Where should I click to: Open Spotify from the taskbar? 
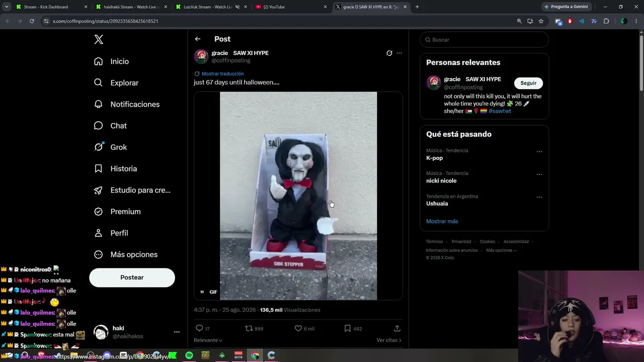(x=189, y=355)
